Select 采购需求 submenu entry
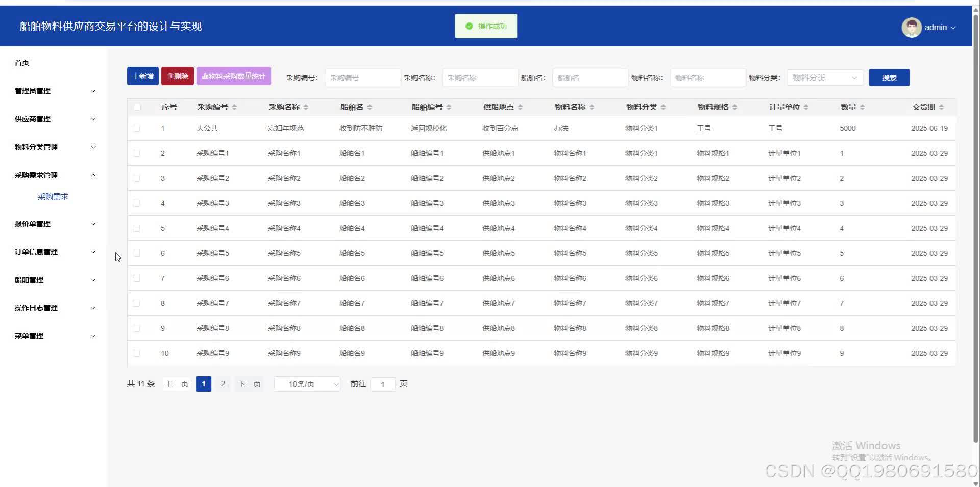 53,196
